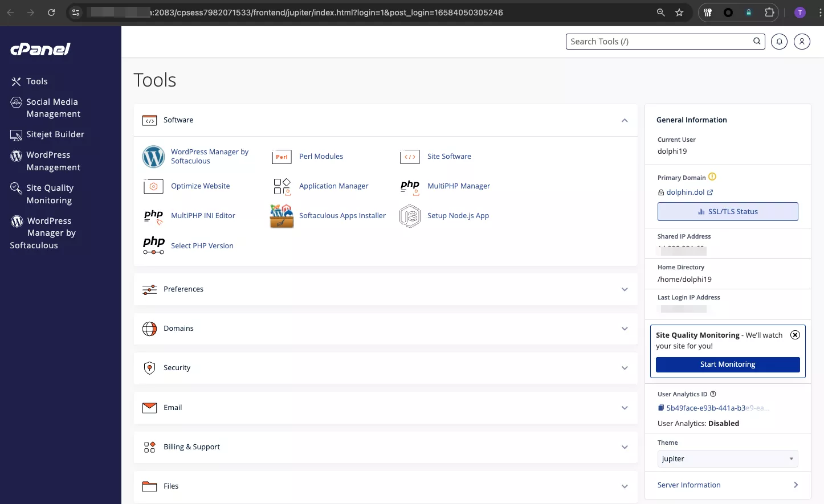The width and height of the screenshot is (824, 504).
Task: Dismiss the Site Quality Monitoring banner
Action: 795,335
